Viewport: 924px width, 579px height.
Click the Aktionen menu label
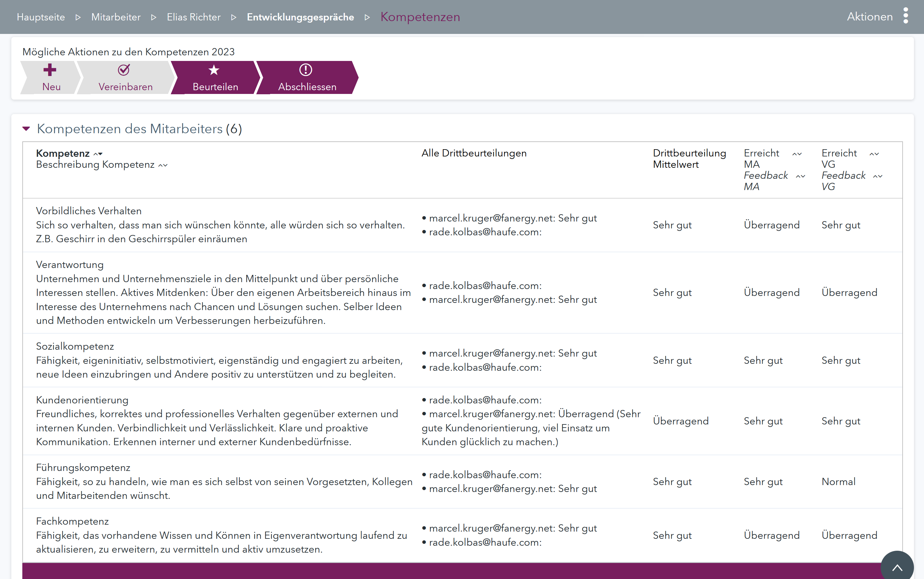870,16
